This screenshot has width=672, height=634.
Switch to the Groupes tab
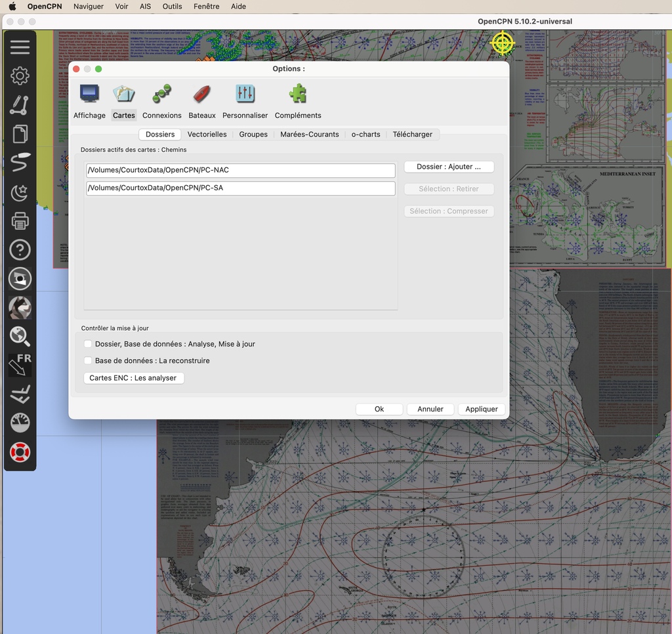[253, 134]
